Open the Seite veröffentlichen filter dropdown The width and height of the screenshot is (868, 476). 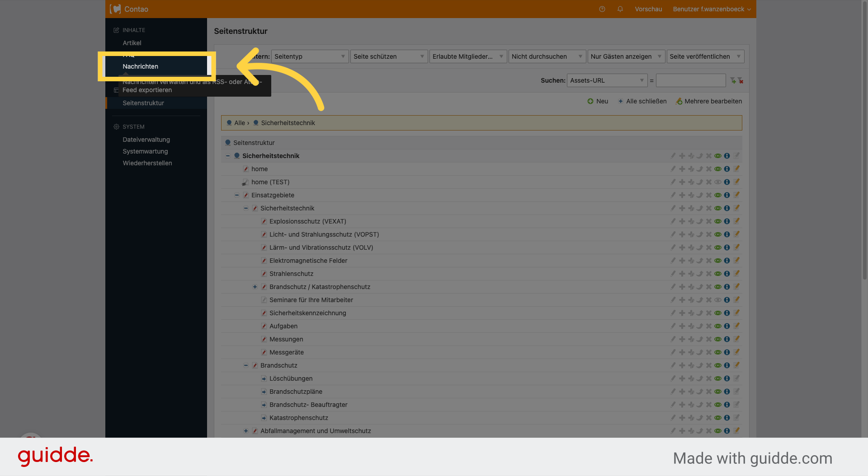point(705,56)
